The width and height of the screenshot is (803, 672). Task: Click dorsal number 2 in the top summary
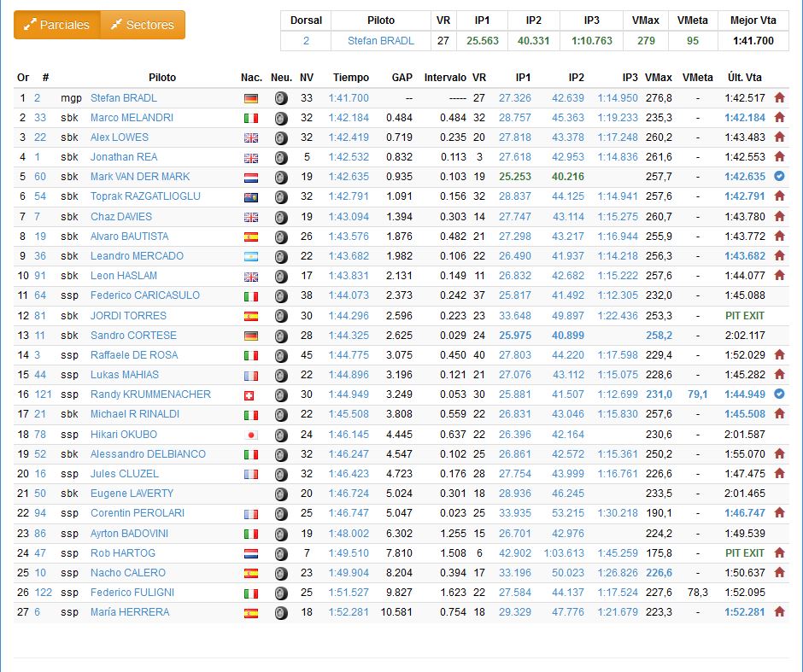click(x=306, y=40)
